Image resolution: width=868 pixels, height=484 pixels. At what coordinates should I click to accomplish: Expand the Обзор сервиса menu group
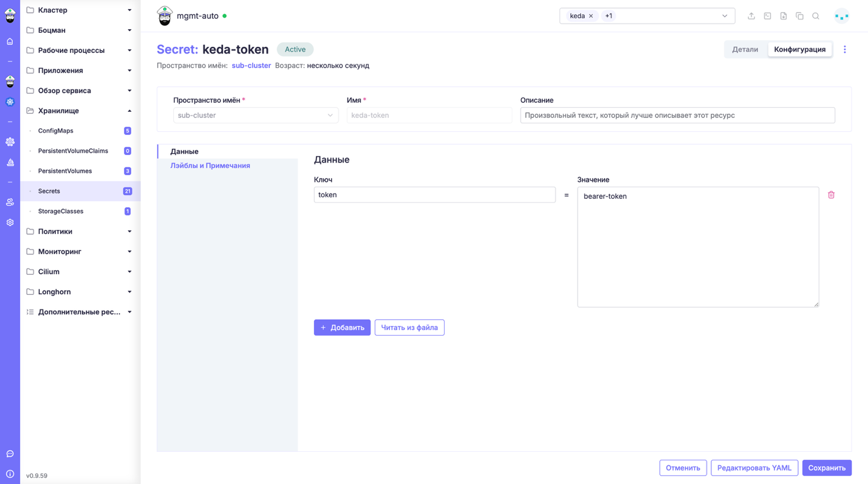[80, 91]
